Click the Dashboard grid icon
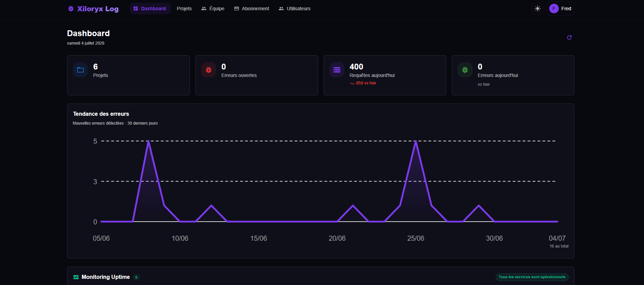The height and width of the screenshot is (285, 644). (x=136, y=9)
